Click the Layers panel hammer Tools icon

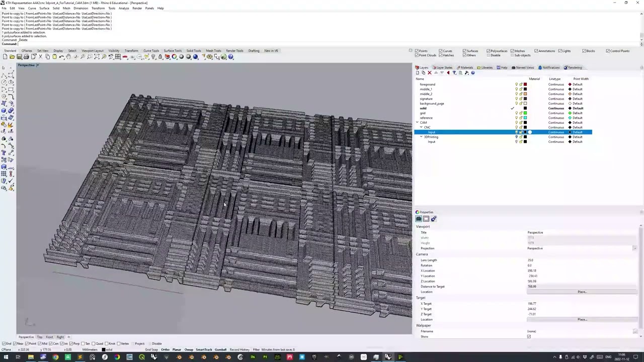(466, 73)
